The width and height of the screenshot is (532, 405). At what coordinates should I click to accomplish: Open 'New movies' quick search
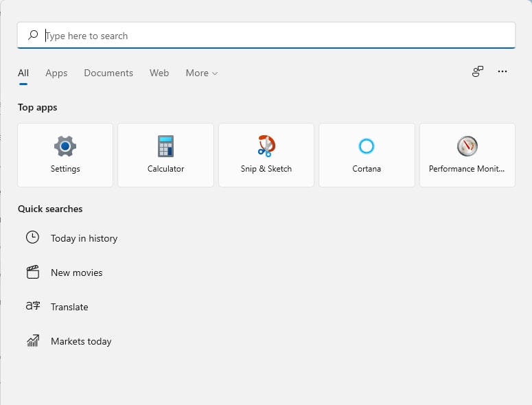pyautogui.click(x=77, y=273)
